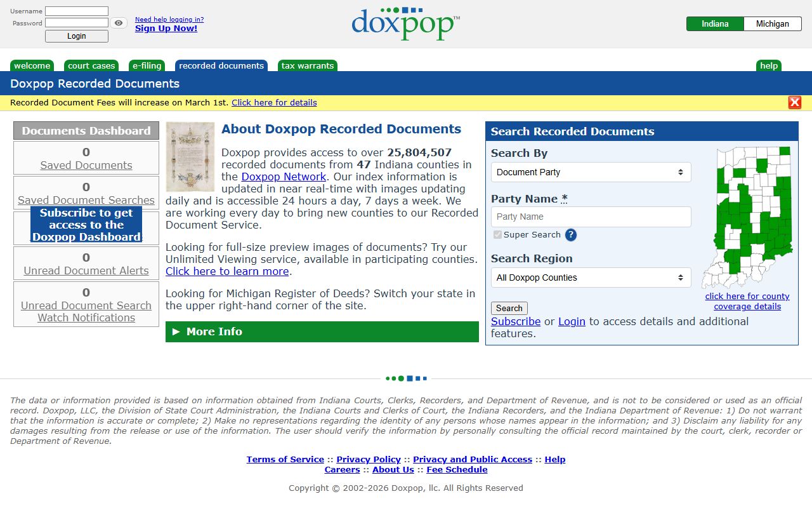Open the court cases tab
This screenshot has width=812, height=508.
[x=91, y=65]
